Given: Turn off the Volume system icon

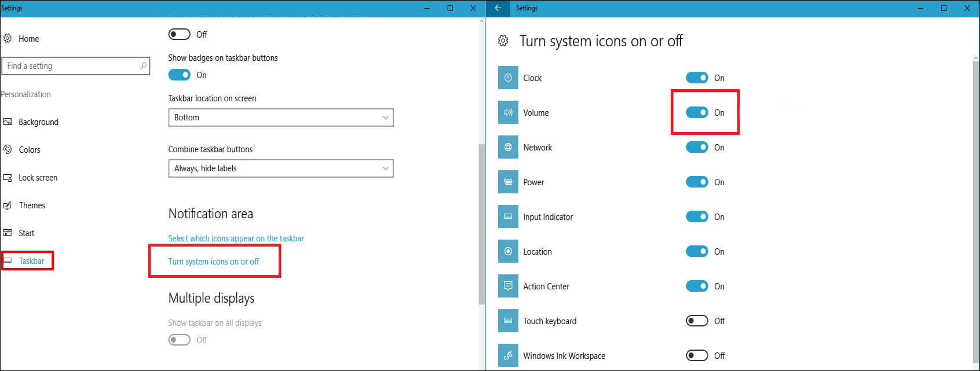Looking at the screenshot, I should (x=697, y=112).
